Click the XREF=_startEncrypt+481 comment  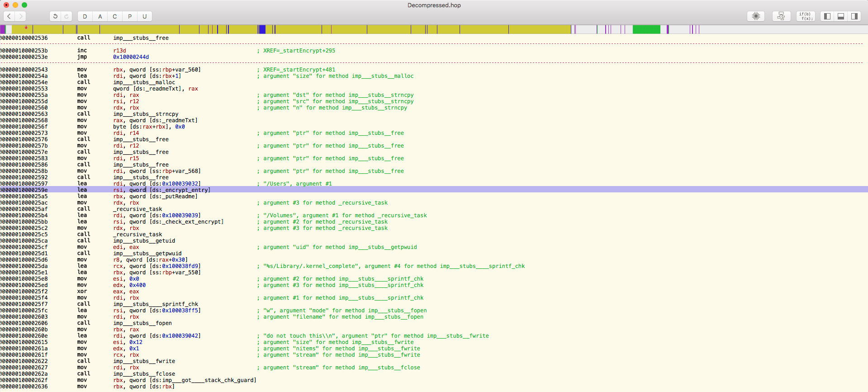(x=299, y=70)
